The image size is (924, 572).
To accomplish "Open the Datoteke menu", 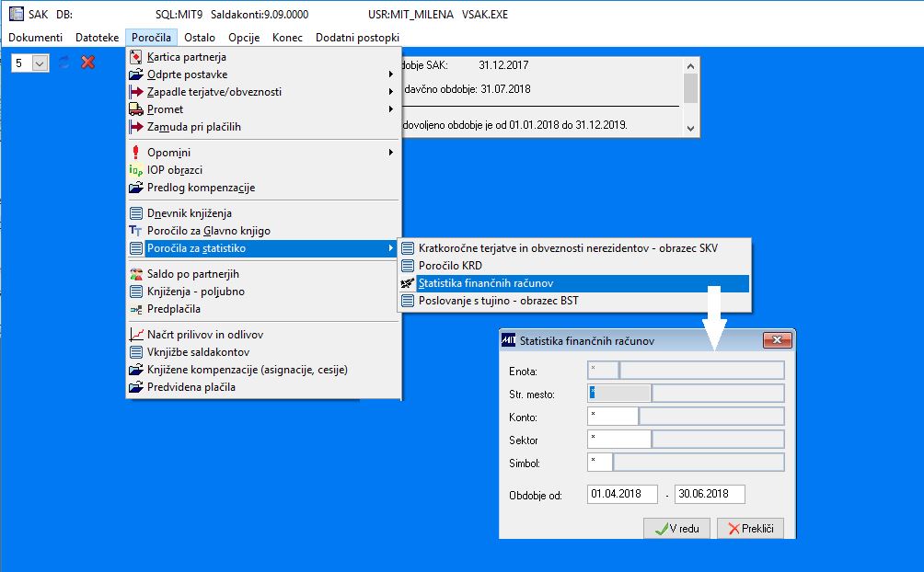I will (98, 38).
